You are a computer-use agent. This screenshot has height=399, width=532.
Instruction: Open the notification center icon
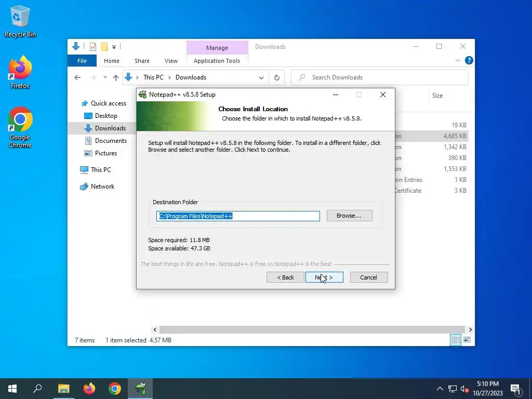pos(516,389)
